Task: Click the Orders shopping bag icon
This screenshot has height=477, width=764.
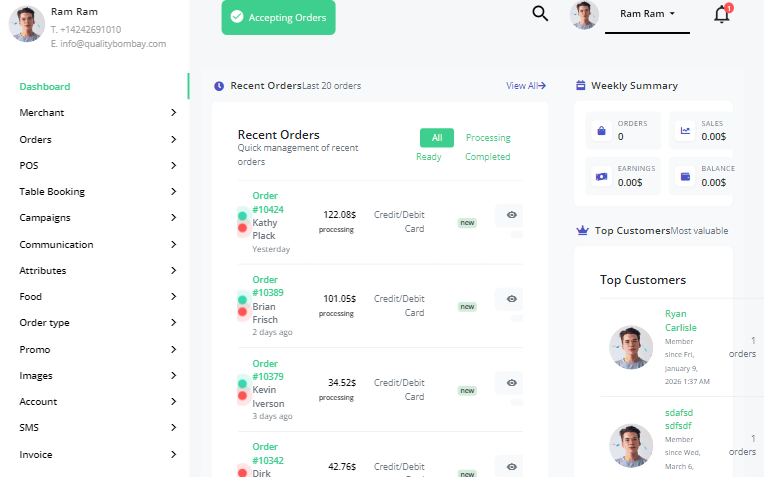Action: pos(601,131)
